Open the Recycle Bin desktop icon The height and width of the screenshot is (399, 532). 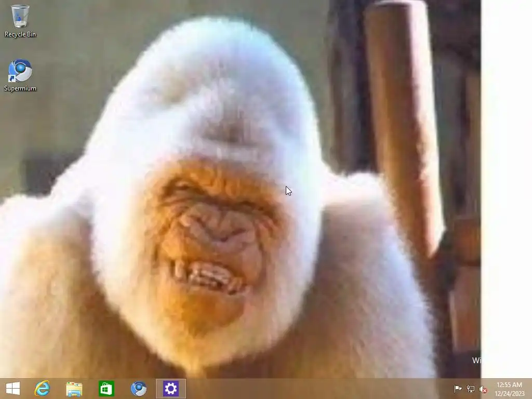(x=20, y=21)
